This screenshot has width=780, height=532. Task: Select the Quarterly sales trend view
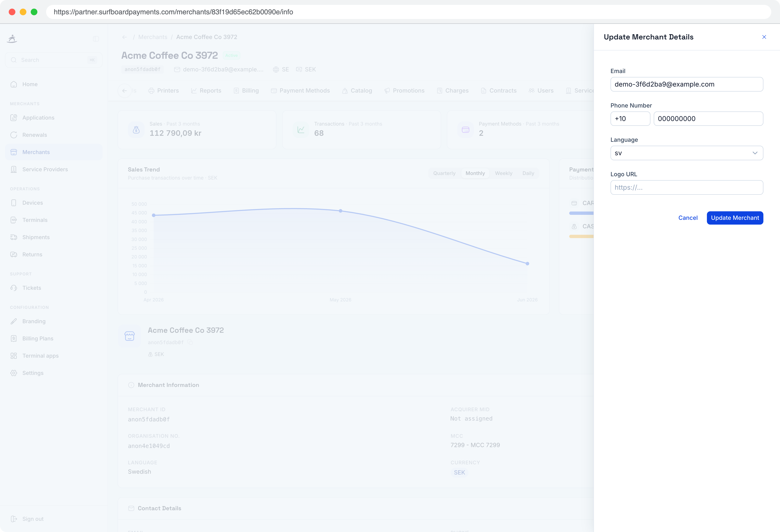point(444,173)
